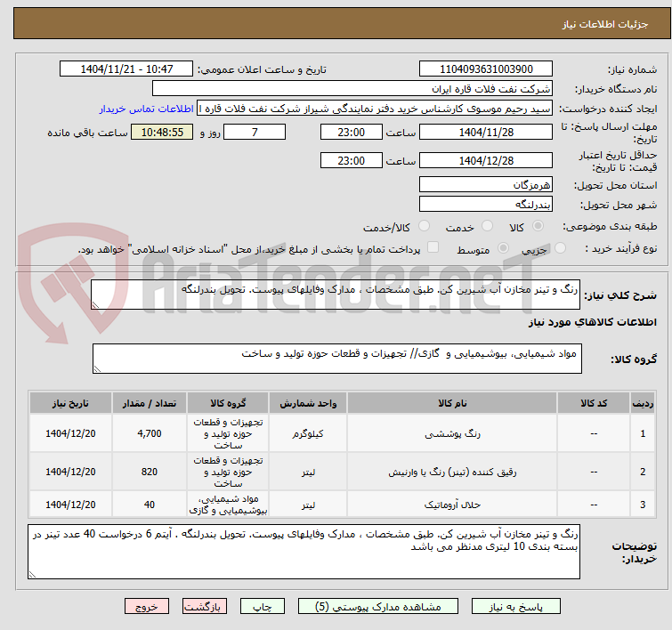The height and width of the screenshot is (630, 672).
Task: Click the response deadline time 23:00 field
Action: click(x=351, y=132)
